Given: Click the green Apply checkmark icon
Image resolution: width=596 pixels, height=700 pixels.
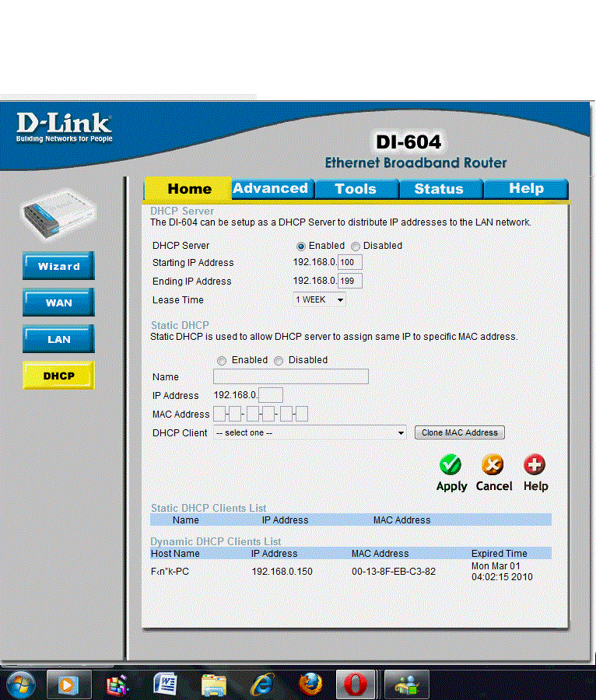Looking at the screenshot, I should pos(451,465).
